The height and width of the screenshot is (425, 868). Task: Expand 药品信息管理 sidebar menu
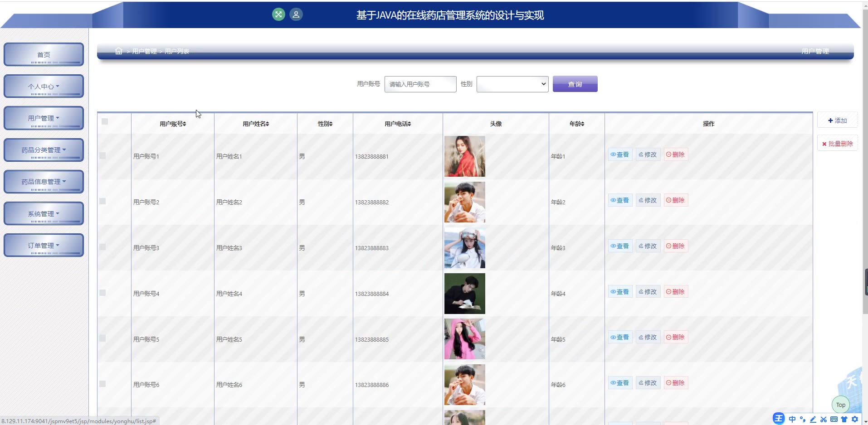44,182
